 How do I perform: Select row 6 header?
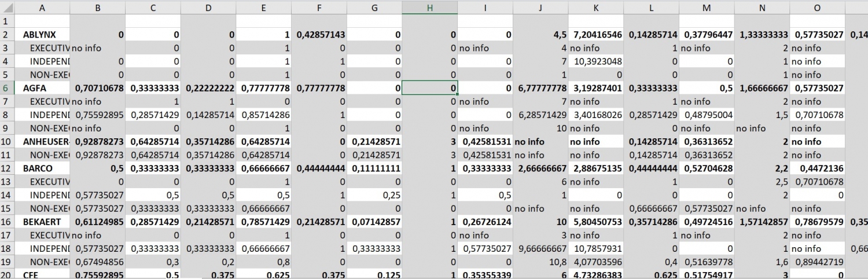tap(8, 88)
